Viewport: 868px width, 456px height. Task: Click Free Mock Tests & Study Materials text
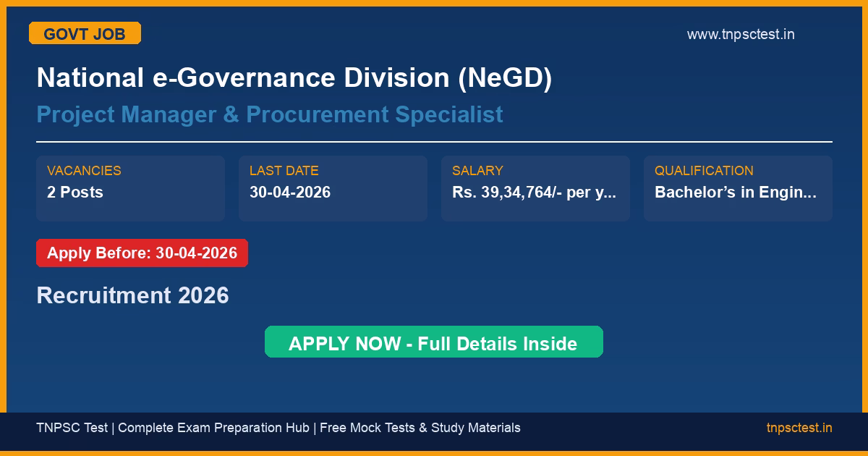coord(420,428)
